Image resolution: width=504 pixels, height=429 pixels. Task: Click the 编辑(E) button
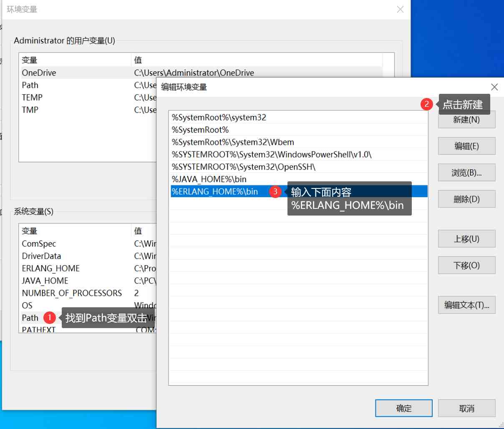click(x=466, y=146)
